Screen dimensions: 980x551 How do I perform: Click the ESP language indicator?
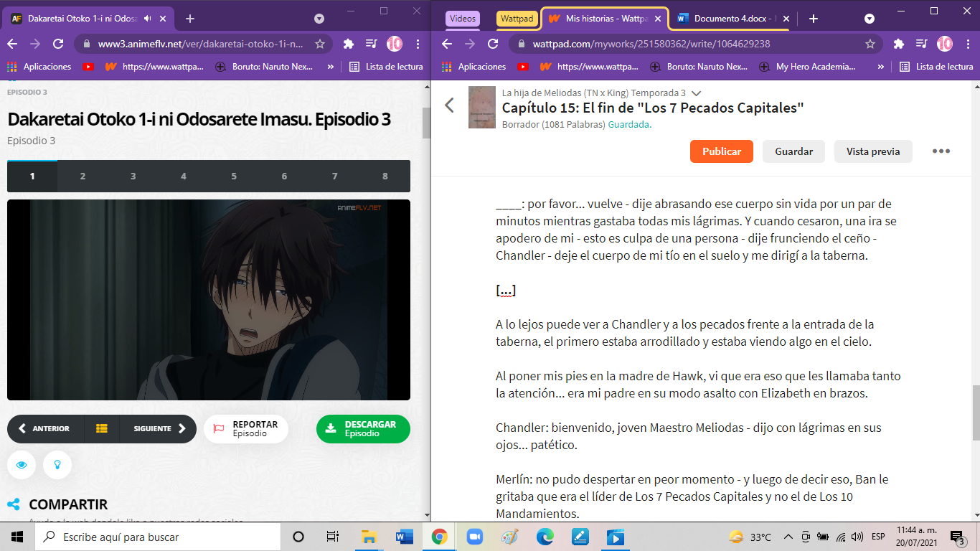878,537
